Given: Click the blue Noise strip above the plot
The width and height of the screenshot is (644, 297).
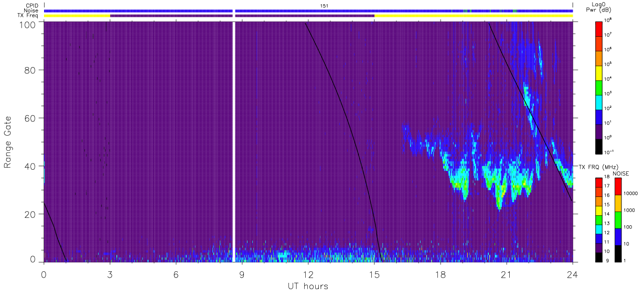Looking at the screenshot, I should tap(308, 10).
